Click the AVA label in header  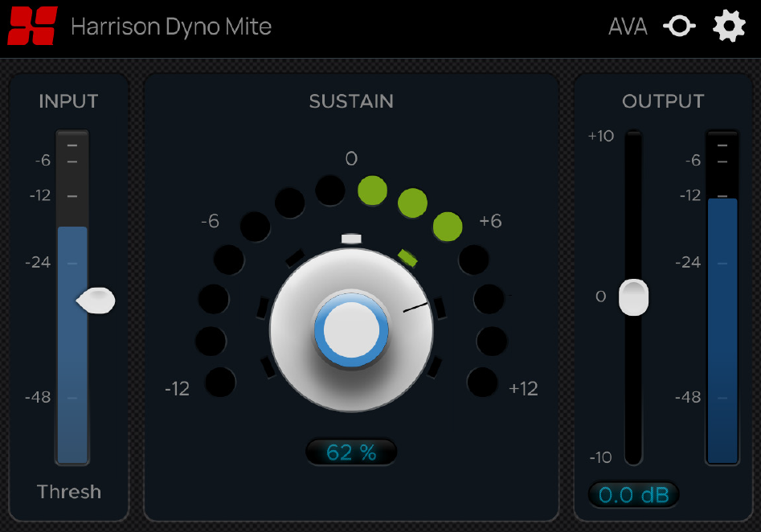pos(628,27)
